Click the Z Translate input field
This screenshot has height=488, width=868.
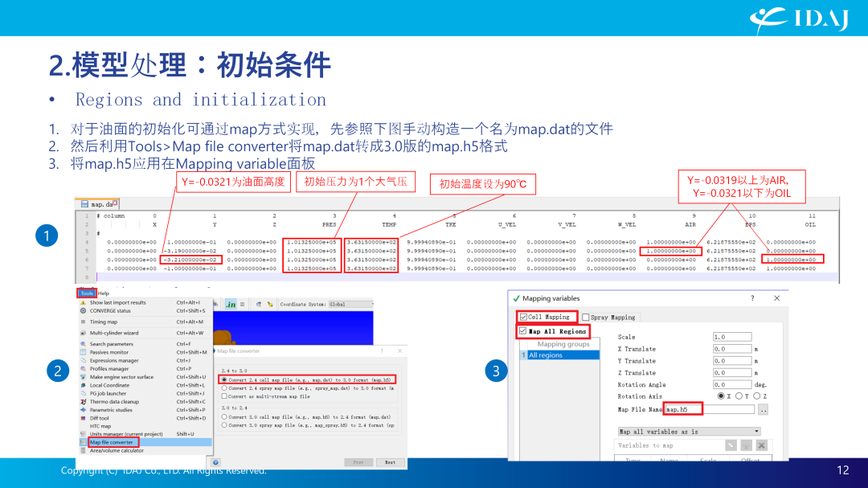pyautogui.click(x=732, y=373)
